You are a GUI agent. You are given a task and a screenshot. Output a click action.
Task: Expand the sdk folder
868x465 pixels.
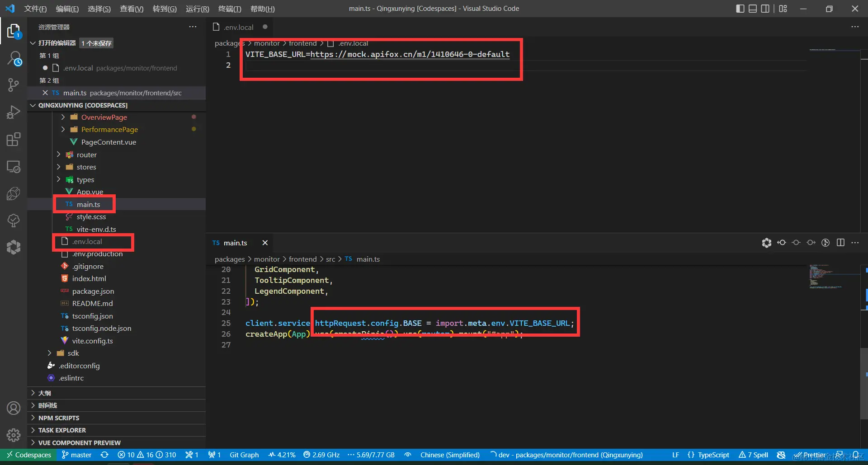(49, 353)
